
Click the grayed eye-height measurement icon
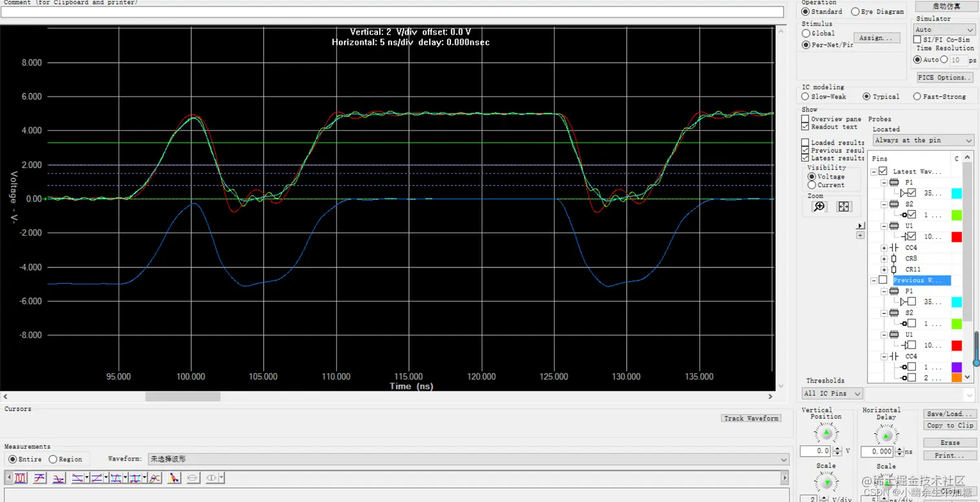(193, 478)
